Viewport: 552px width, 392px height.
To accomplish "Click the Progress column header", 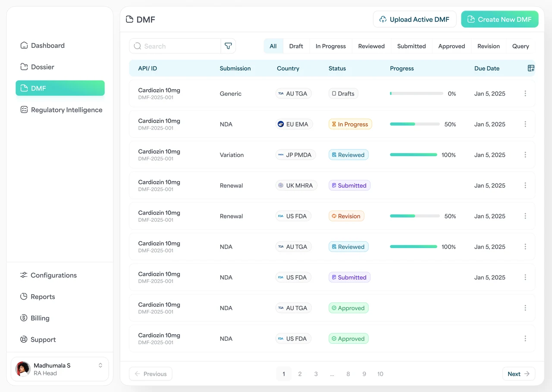I will [x=402, y=68].
